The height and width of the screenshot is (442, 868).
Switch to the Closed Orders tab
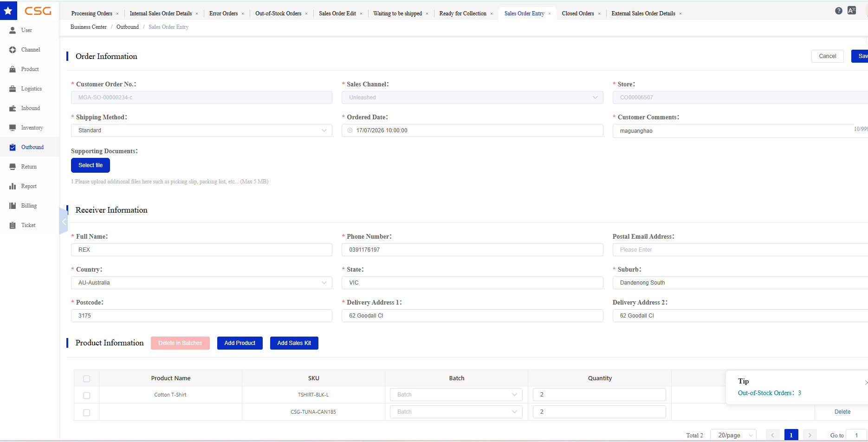(x=578, y=13)
